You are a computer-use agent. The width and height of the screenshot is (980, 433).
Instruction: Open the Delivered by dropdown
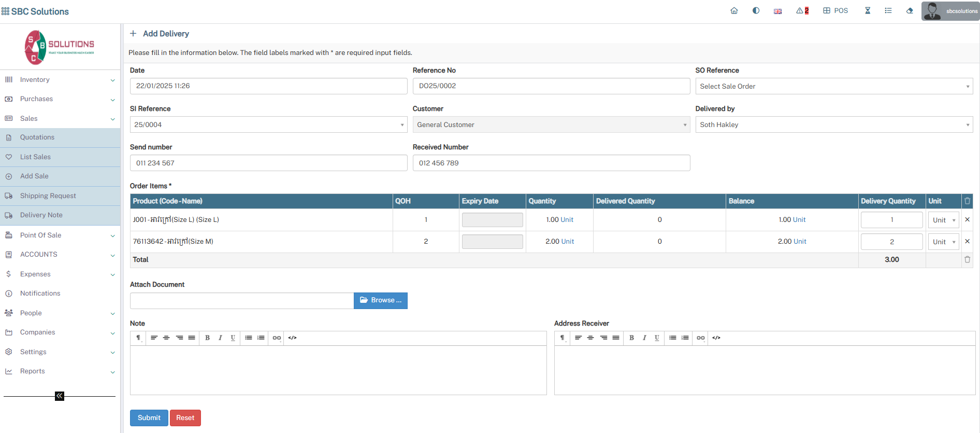pyautogui.click(x=833, y=125)
